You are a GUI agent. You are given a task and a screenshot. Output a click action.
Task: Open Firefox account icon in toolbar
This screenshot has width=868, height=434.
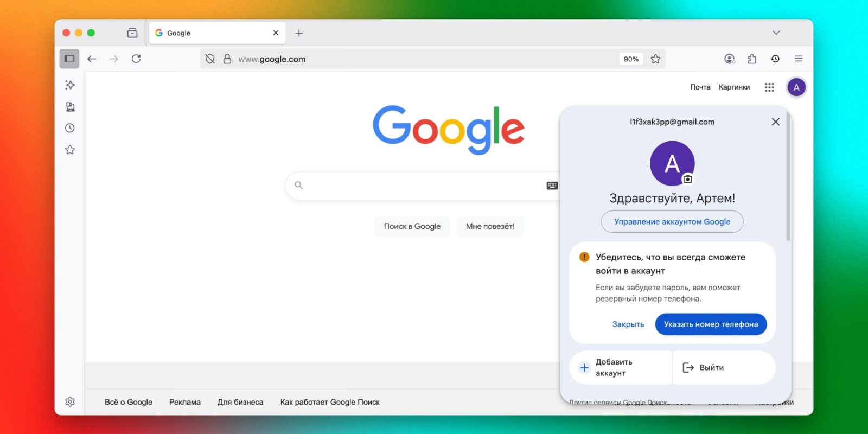point(730,59)
